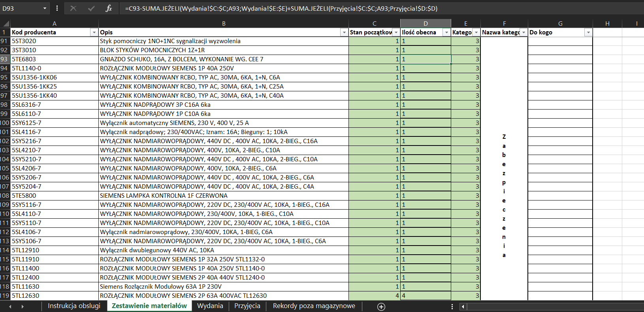
Task: Click the Insert Function fx icon
Action: [109, 8]
